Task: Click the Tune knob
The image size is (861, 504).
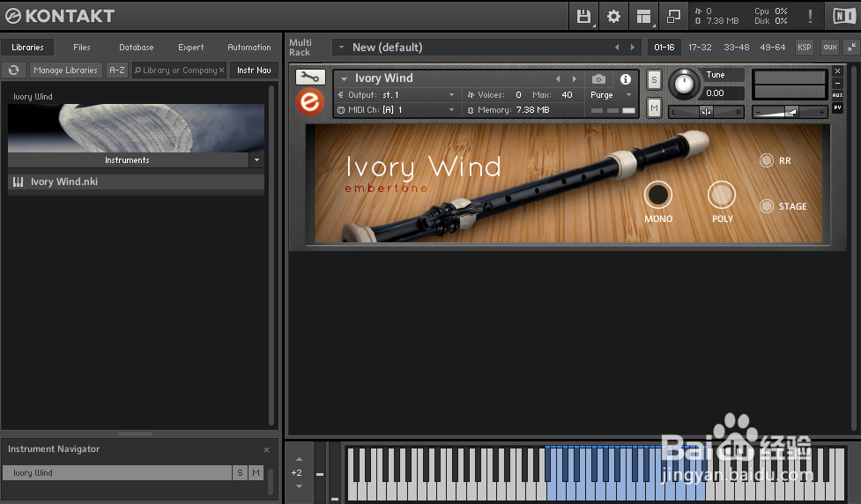Action: [x=684, y=84]
